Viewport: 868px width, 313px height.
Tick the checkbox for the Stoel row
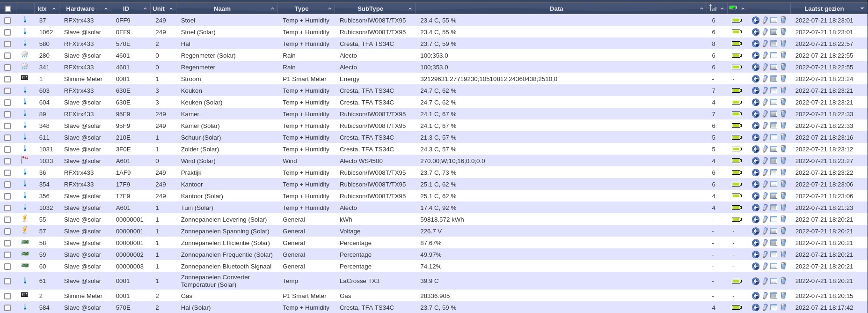click(7, 21)
